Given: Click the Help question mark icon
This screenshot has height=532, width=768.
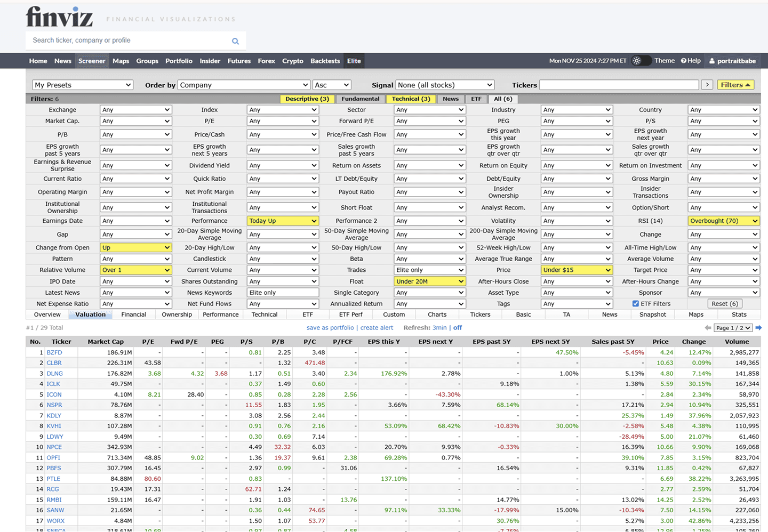Looking at the screenshot, I should pos(684,61).
